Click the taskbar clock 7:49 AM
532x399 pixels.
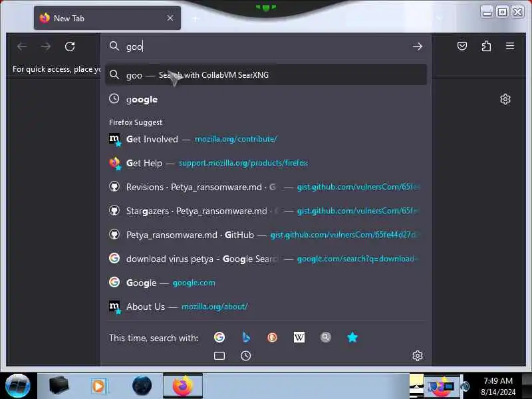[498, 380]
